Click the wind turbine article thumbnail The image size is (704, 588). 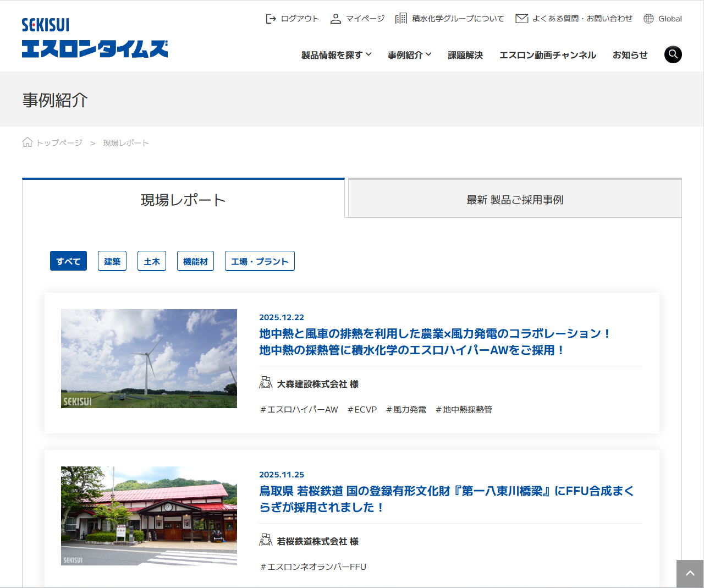(x=148, y=358)
